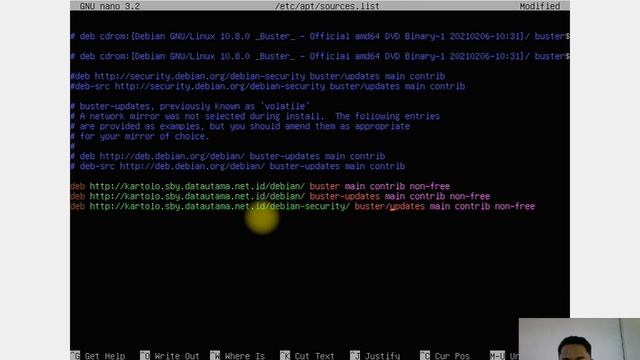
Task: Click the 'are provided as examples' comment line
Action: tap(240, 127)
